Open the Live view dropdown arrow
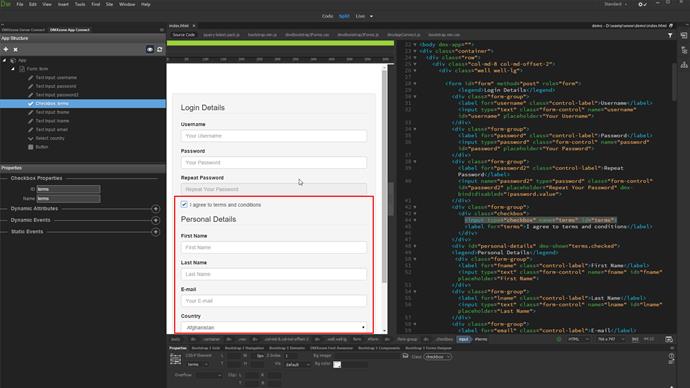Screen dimensions: 690x388 371,16
